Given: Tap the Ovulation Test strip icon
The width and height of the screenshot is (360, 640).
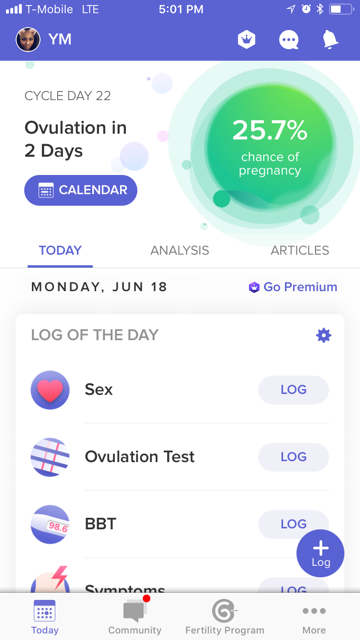Looking at the screenshot, I should click(x=50, y=457).
